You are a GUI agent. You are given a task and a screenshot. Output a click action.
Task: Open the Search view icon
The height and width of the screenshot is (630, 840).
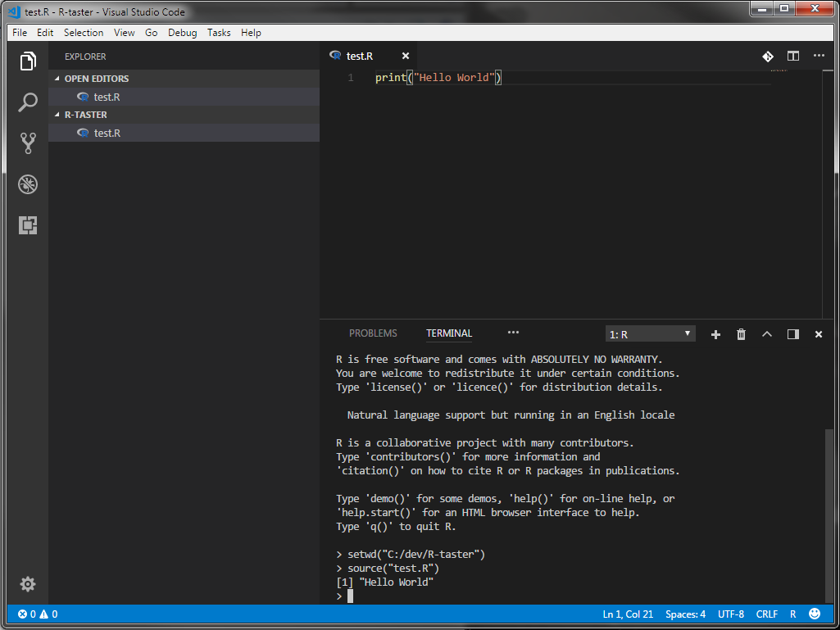click(28, 102)
